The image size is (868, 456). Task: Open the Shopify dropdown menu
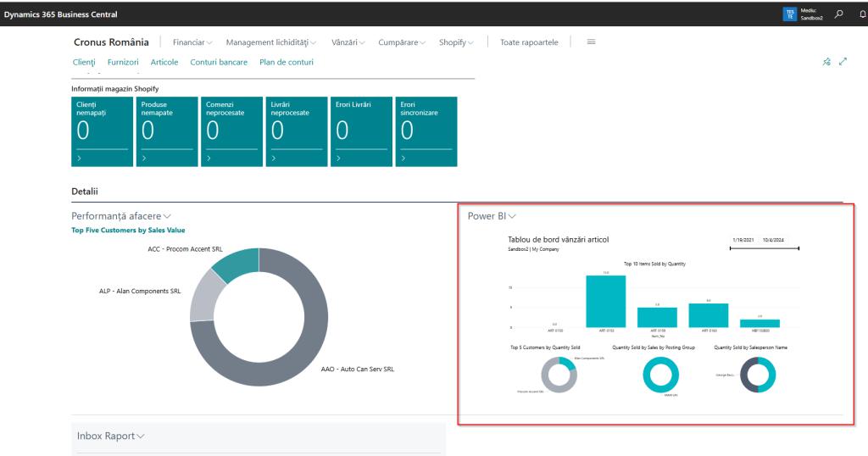pos(456,42)
